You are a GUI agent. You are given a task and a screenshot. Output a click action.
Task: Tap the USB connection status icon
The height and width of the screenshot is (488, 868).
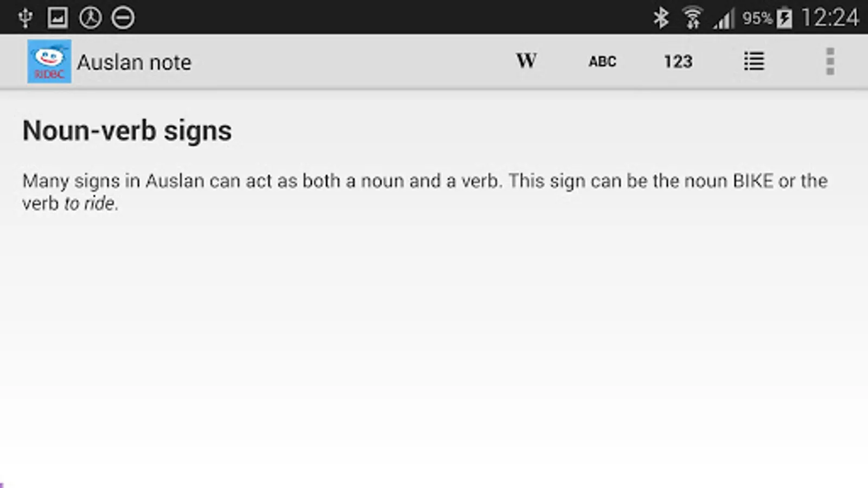(25, 18)
